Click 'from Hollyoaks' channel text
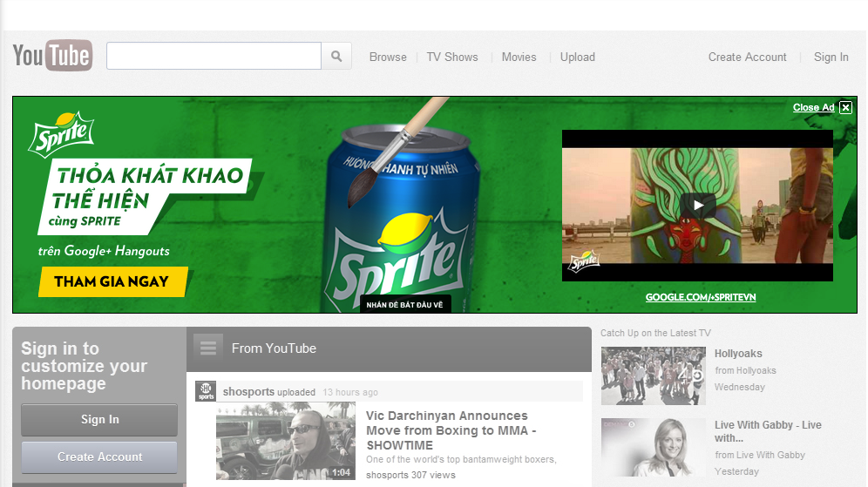The width and height of the screenshot is (868, 487). coord(745,371)
